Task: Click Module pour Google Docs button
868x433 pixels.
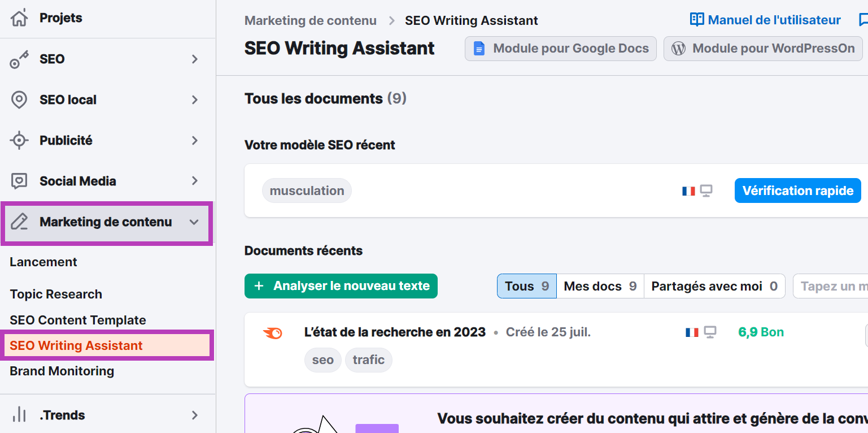Action: [561, 49]
